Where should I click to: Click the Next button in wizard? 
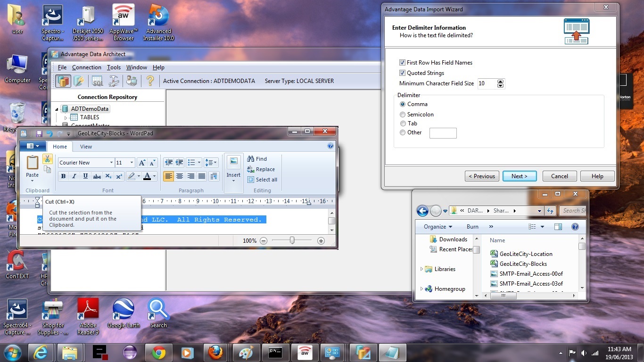[519, 176]
